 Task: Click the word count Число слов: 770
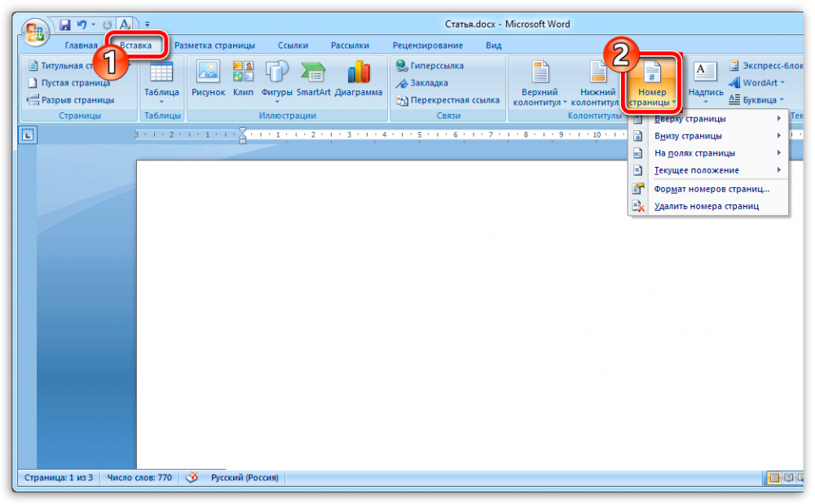coord(139,477)
